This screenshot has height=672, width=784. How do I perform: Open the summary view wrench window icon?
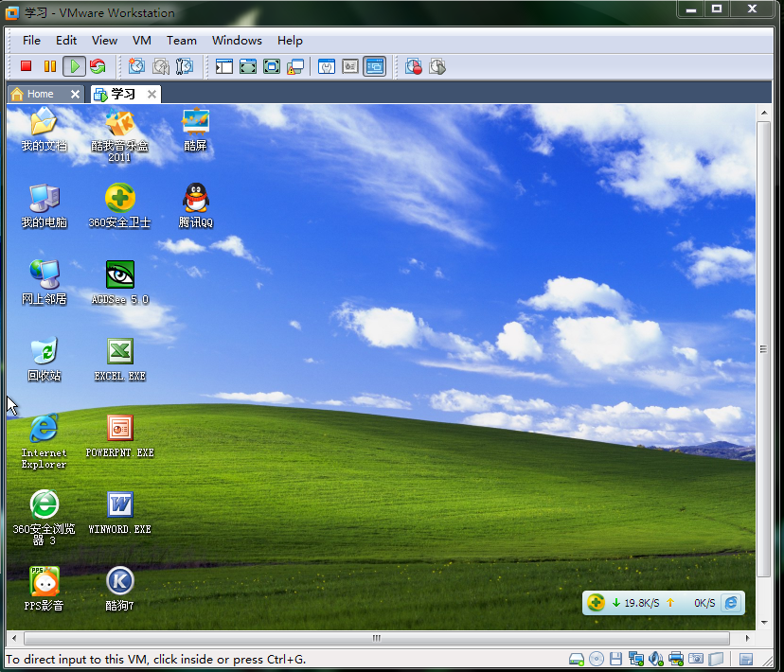click(x=327, y=66)
